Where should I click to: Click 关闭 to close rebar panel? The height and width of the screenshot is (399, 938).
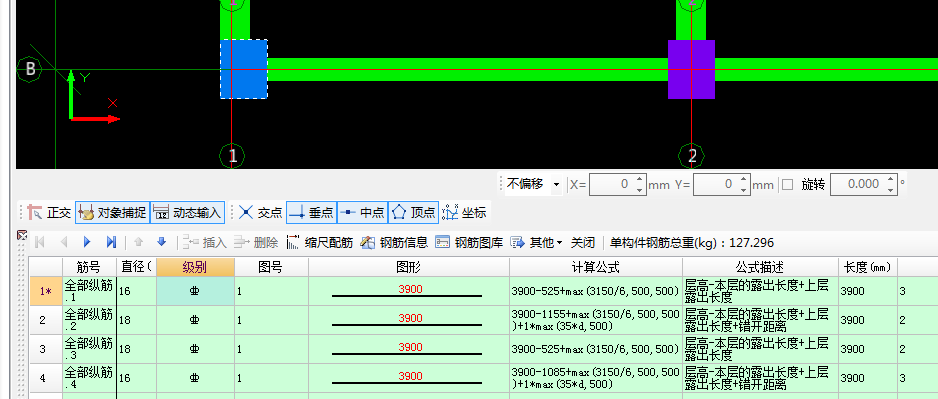[x=583, y=242]
